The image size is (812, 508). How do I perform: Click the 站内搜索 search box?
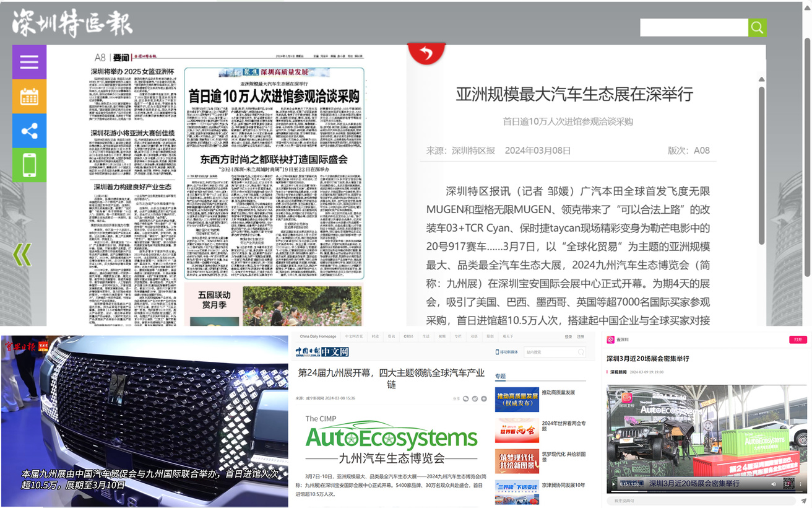click(x=555, y=352)
